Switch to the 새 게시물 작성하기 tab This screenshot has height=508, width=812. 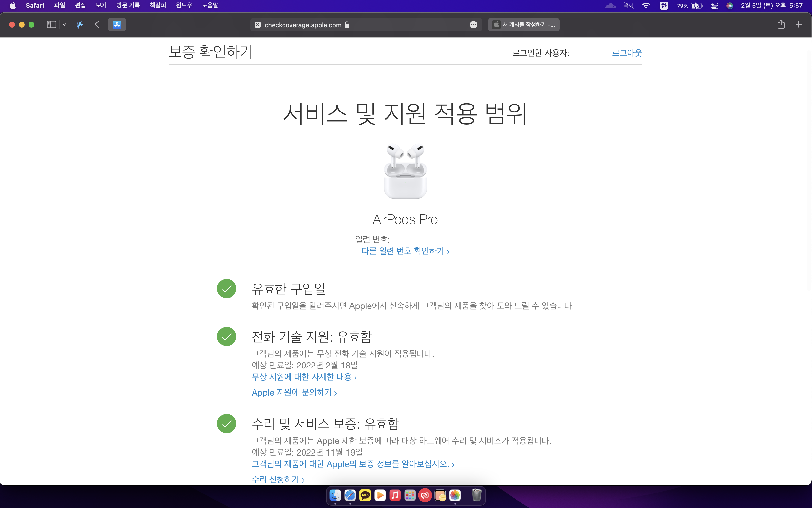point(523,24)
